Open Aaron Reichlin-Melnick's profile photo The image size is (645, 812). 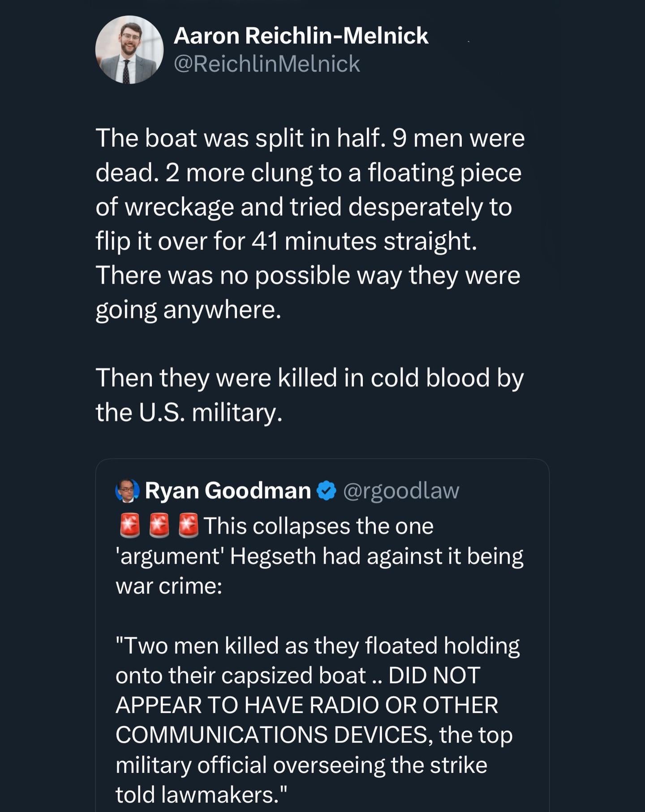coord(129,50)
